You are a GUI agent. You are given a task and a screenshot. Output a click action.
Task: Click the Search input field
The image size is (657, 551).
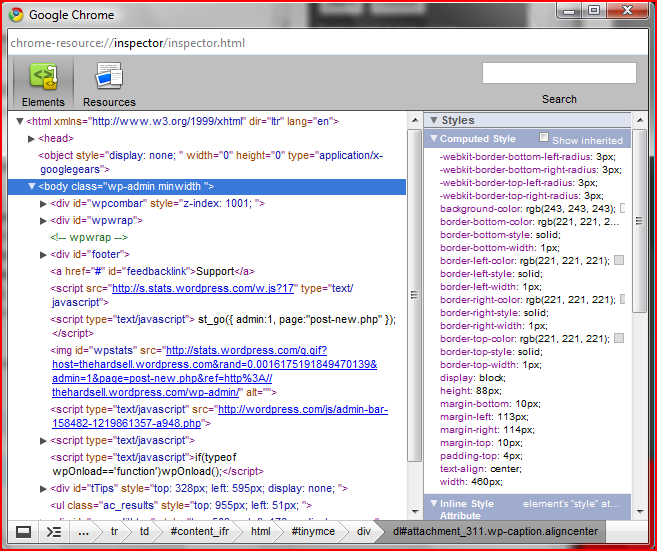[559, 74]
